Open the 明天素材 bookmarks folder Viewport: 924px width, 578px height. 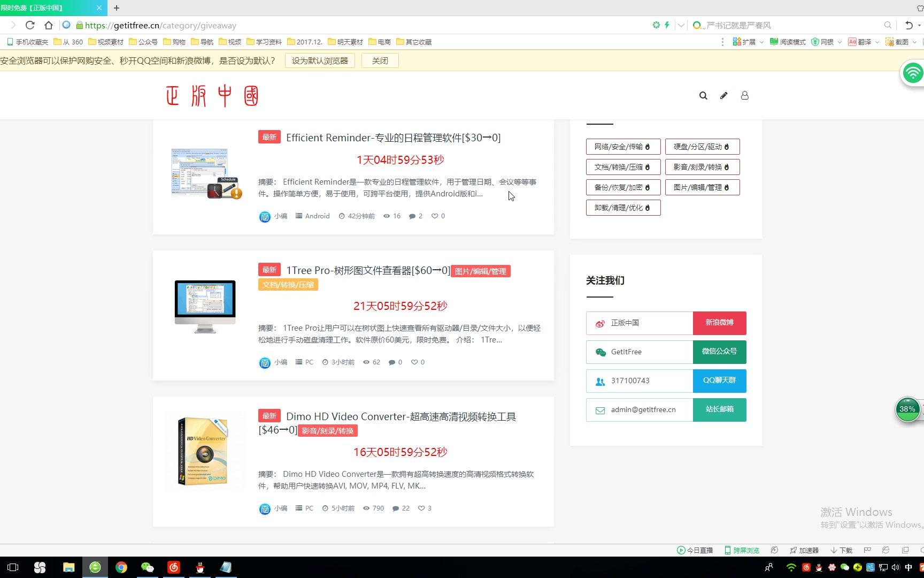(x=347, y=42)
